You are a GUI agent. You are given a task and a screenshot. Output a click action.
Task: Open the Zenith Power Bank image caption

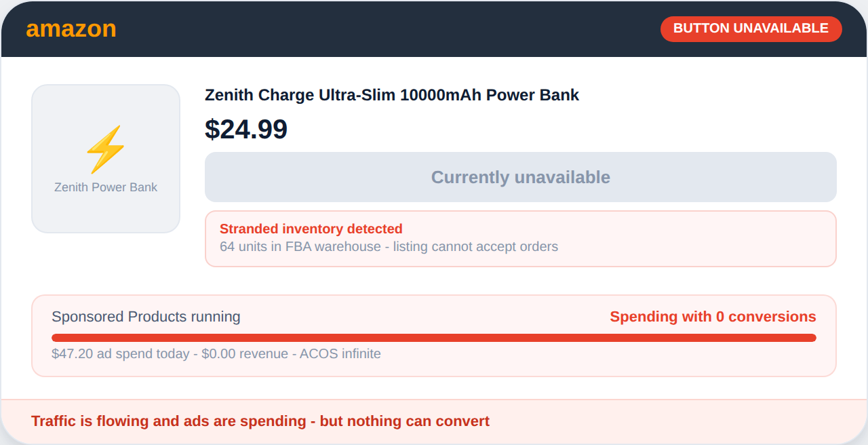coord(106,187)
